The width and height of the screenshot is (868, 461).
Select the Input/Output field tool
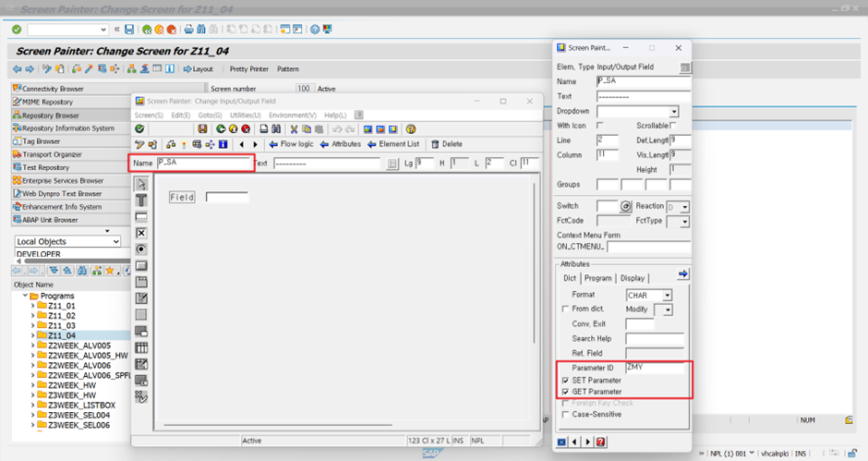[141, 217]
